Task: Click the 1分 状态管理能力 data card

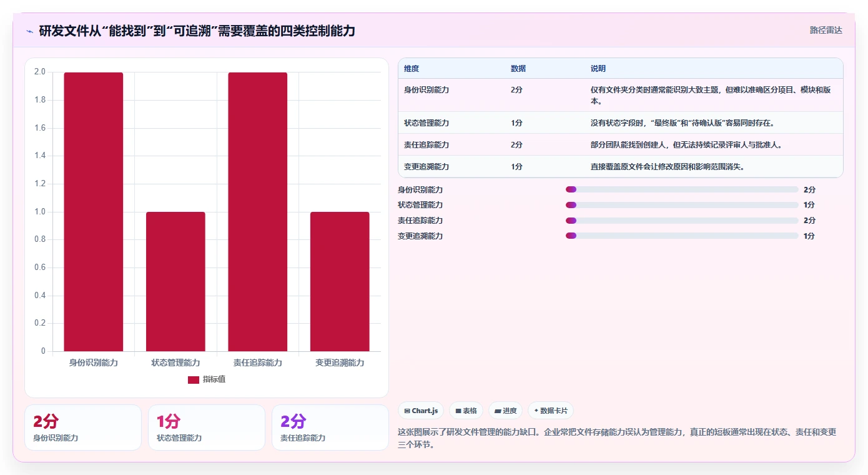Action: point(207,427)
